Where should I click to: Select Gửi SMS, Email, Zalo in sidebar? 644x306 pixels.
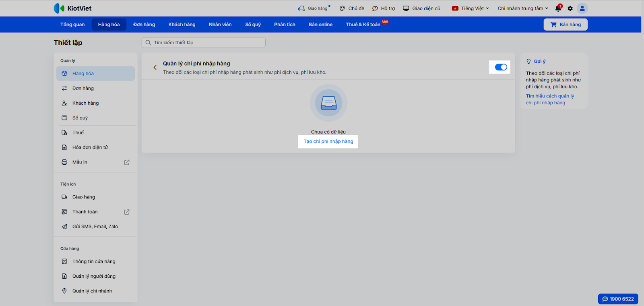pyautogui.click(x=96, y=227)
